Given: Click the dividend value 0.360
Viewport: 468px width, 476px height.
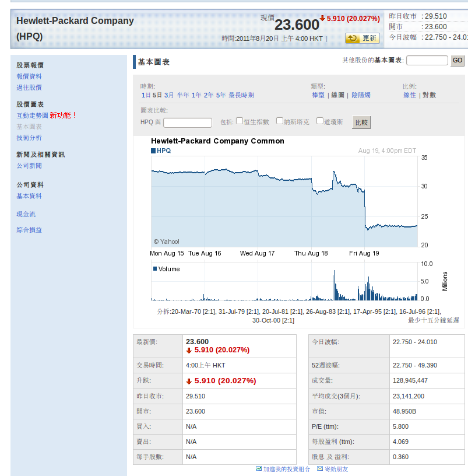Looking at the screenshot, I should click(x=400, y=457).
